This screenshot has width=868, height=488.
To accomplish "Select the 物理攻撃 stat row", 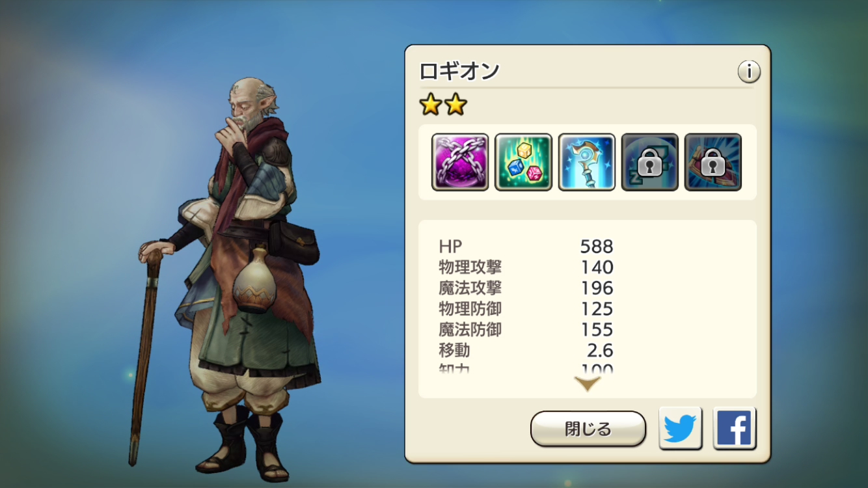I will [526, 267].
